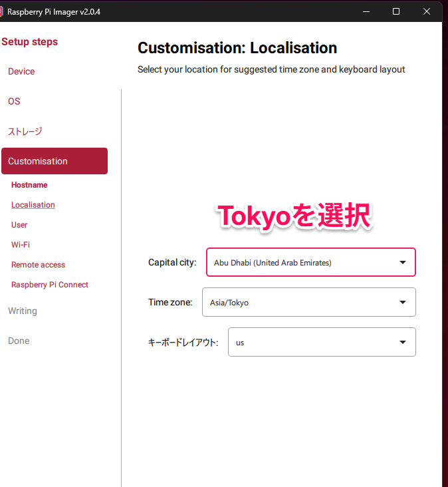
Task: Open Raspberry Pi Connect sub-step
Action: coord(50,285)
